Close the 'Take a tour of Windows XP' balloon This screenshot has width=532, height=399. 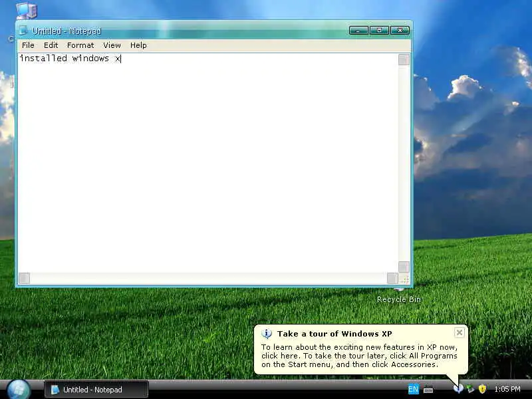point(459,332)
